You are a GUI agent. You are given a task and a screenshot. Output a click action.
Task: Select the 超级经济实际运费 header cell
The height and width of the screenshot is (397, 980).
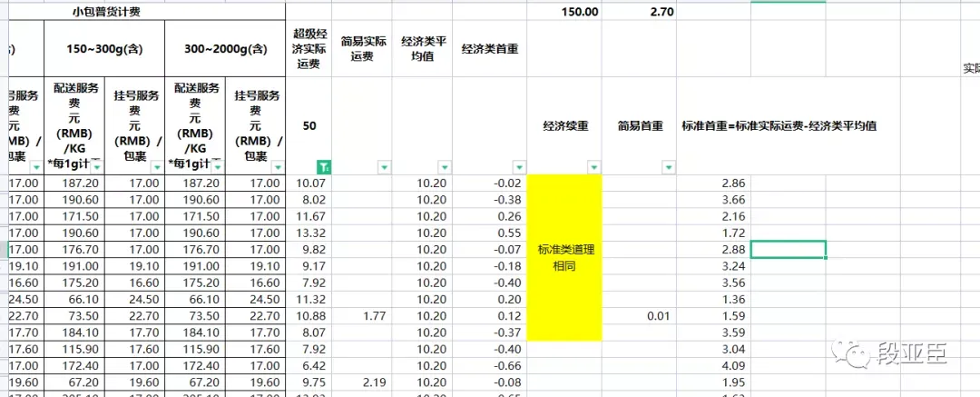[309, 49]
